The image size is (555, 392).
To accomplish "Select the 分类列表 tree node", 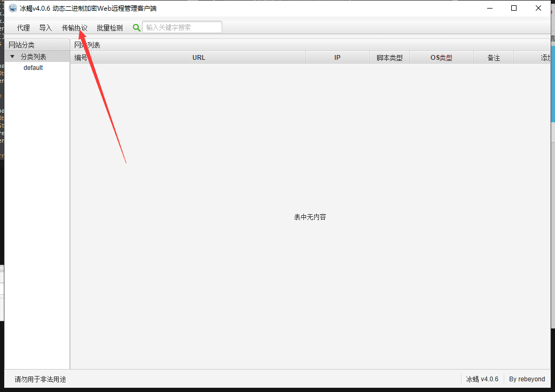I will coord(33,57).
